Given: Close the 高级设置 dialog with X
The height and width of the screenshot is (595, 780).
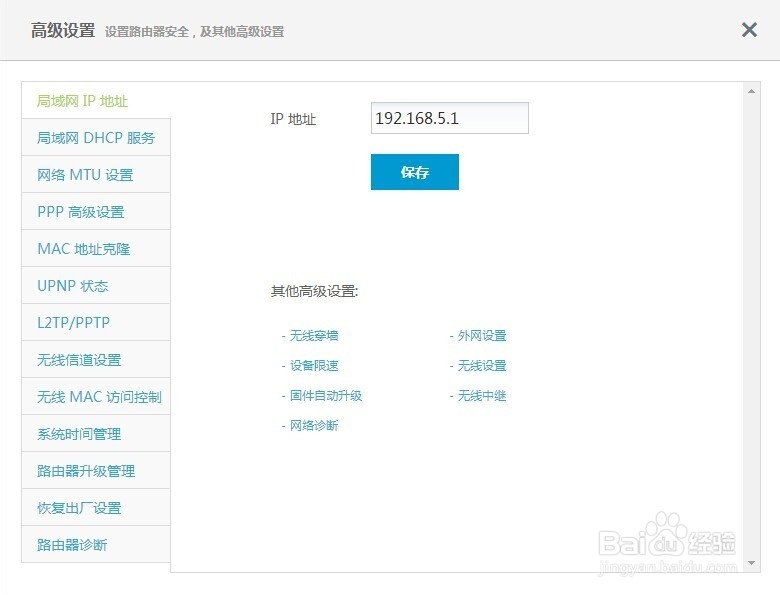Looking at the screenshot, I should point(749,30).
